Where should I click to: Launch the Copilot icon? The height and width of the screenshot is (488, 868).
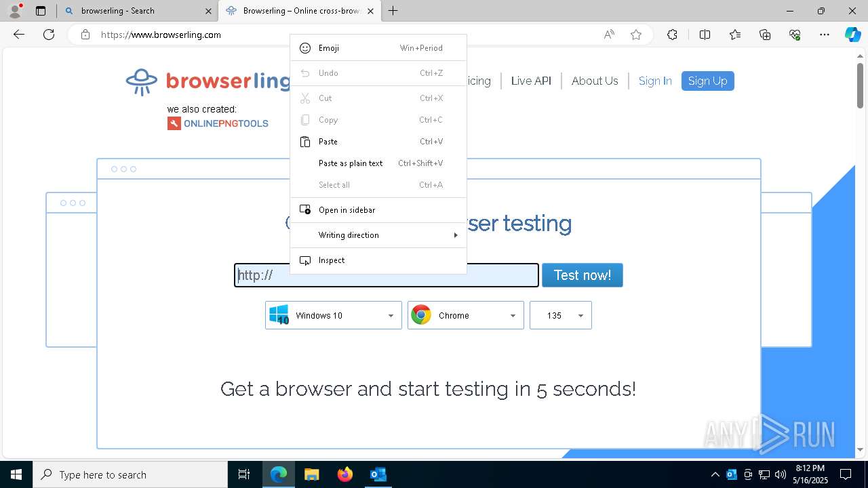click(x=852, y=35)
